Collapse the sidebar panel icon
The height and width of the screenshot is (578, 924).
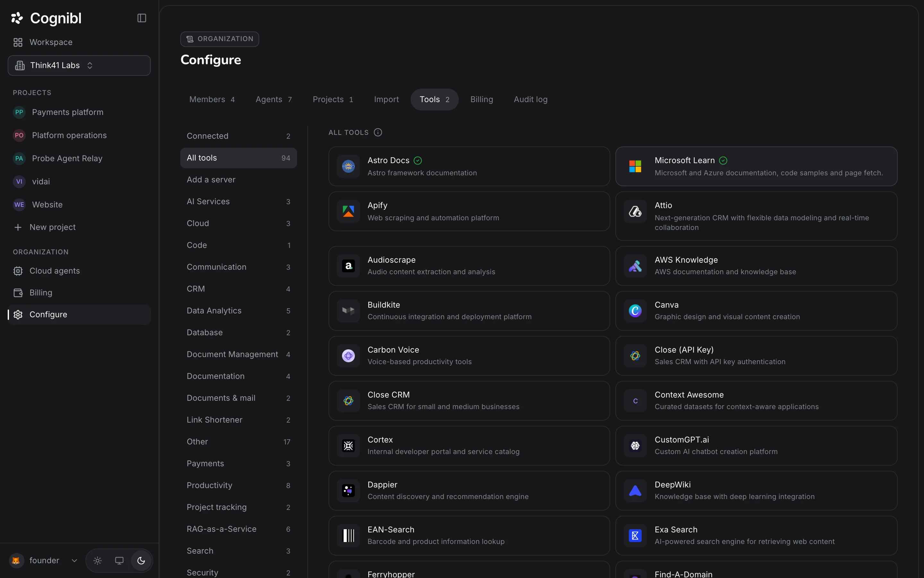pos(142,18)
